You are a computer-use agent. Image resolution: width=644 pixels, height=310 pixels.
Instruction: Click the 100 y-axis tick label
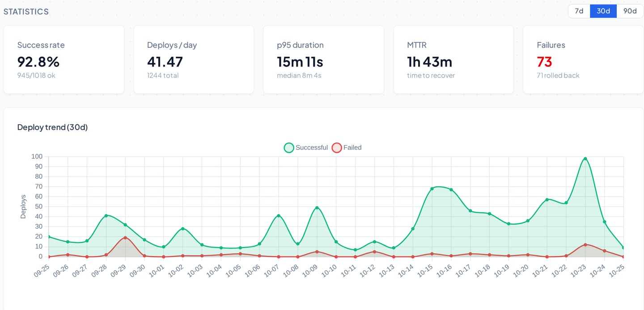[x=37, y=156]
